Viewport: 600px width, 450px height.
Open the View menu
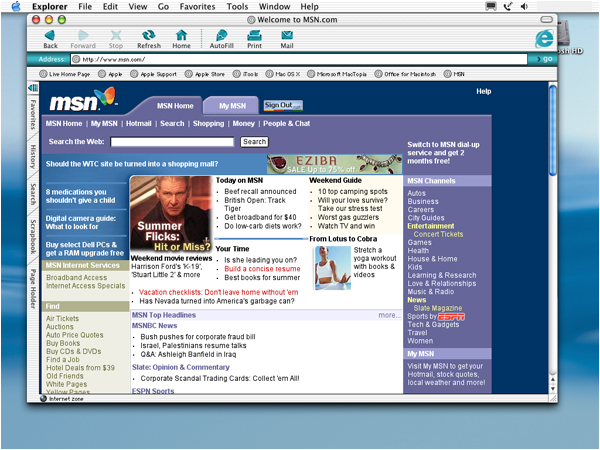138,7
